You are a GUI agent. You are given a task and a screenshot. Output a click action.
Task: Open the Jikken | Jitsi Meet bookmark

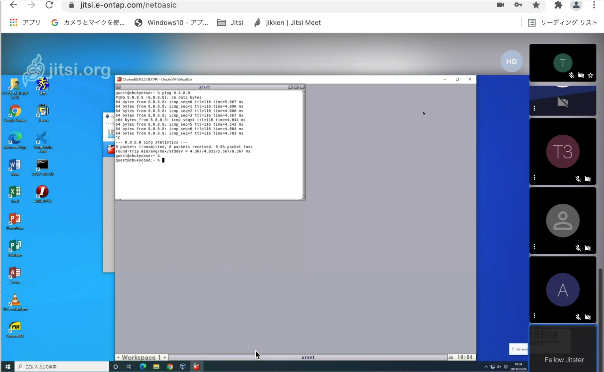[287, 23]
